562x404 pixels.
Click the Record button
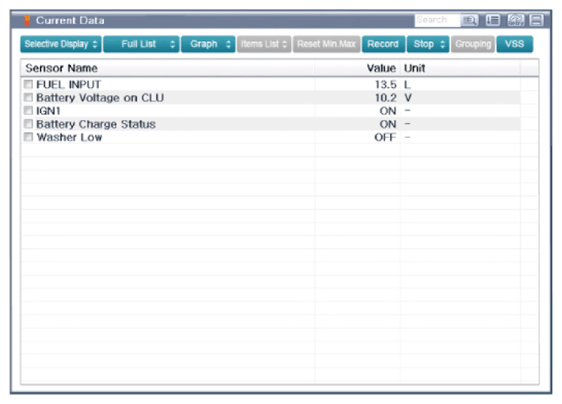click(x=383, y=44)
